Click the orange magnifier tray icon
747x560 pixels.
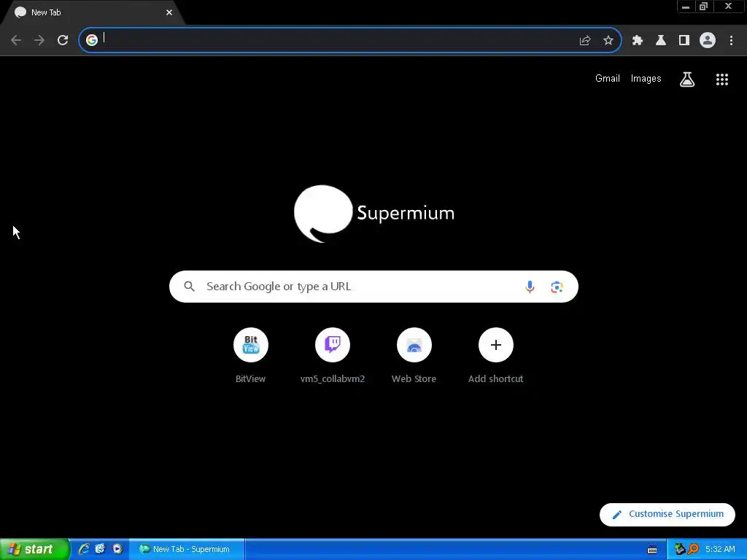(x=693, y=549)
